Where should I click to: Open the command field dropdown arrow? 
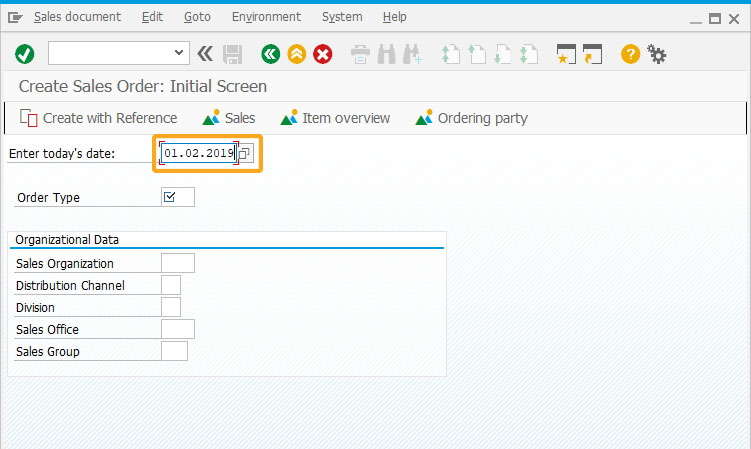click(179, 53)
